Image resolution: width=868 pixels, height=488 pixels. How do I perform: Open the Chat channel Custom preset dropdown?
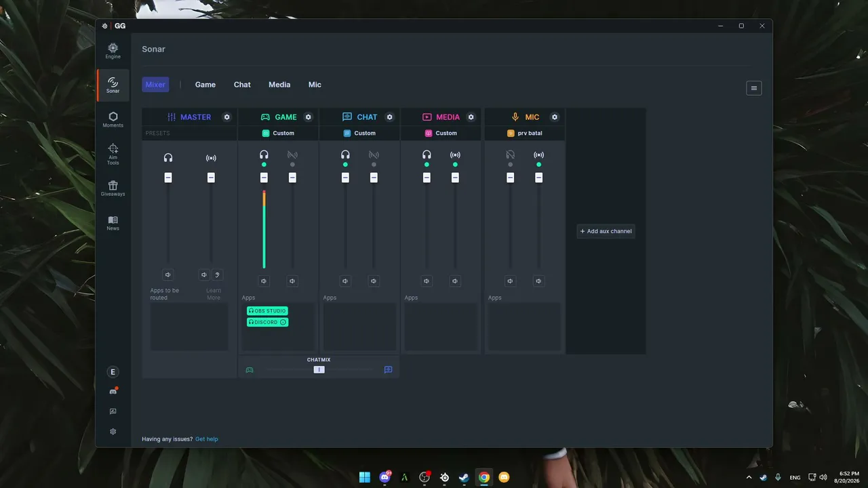click(x=359, y=134)
